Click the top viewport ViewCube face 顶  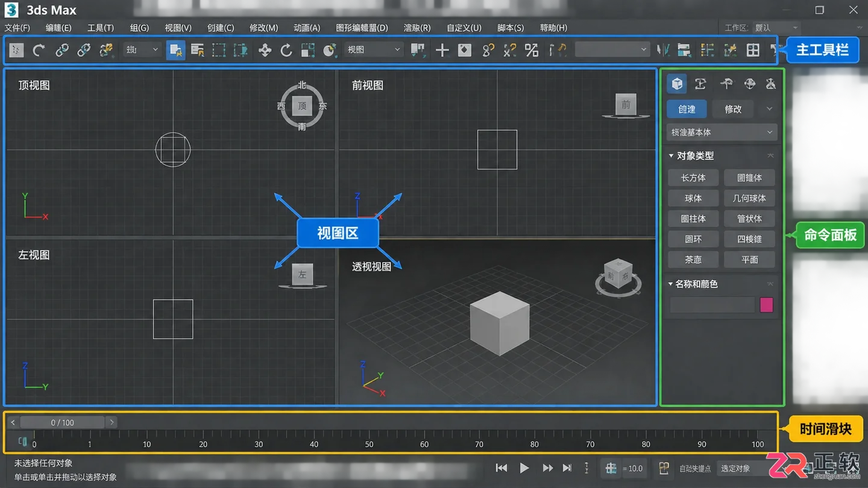[x=302, y=106]
